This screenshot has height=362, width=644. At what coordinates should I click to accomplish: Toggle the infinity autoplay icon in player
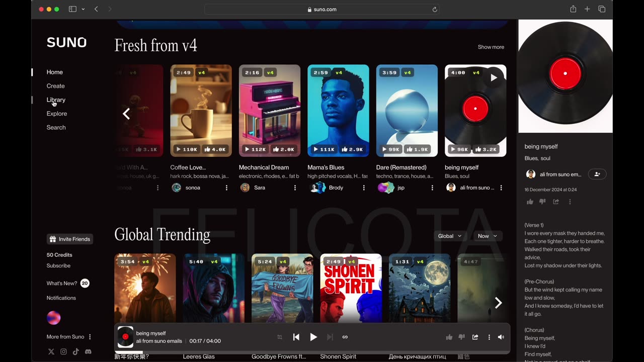coord(345,337)
